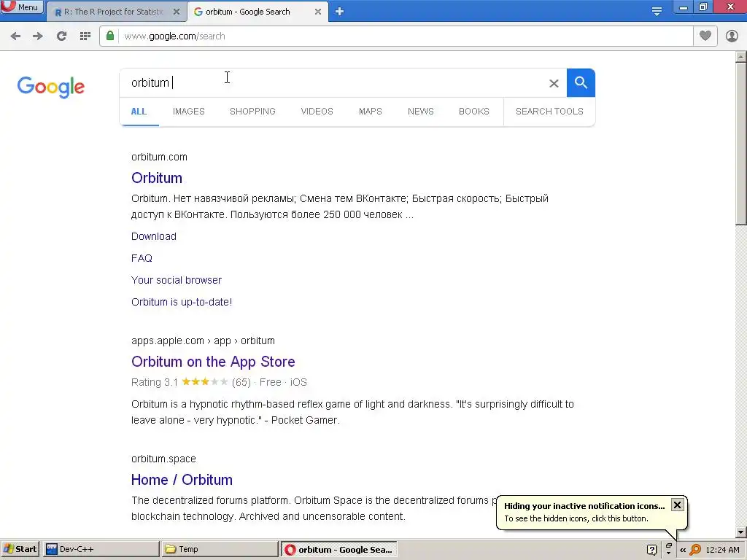Select the orbitum - Google Search tab
This screenshot has width=747, height=560.
pyautogui.click(x=248, y=12)
